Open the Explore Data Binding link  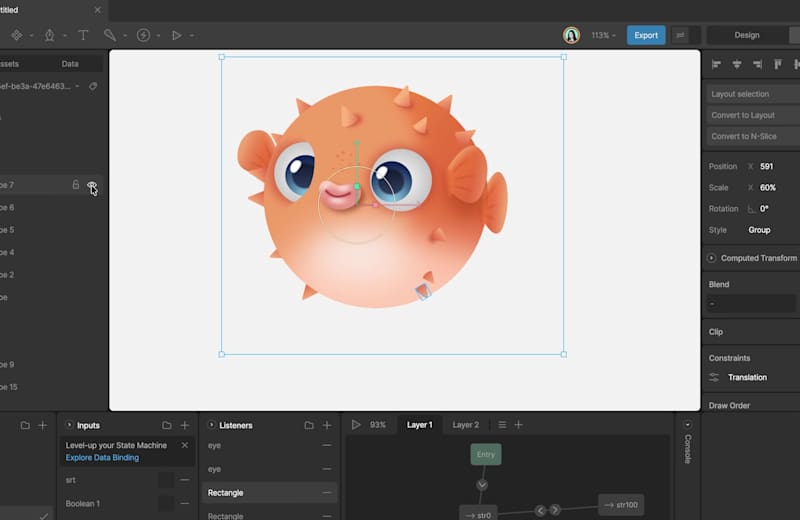tap(102, 458)
